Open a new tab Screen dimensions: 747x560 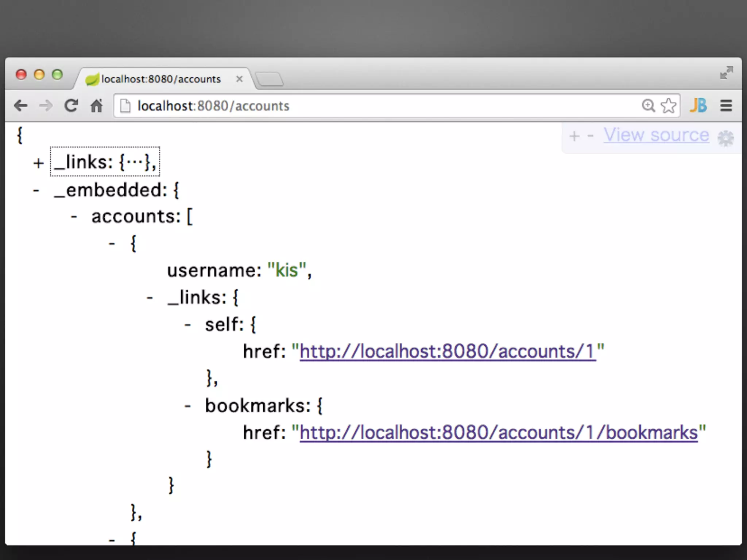click(x=269, y=79)
